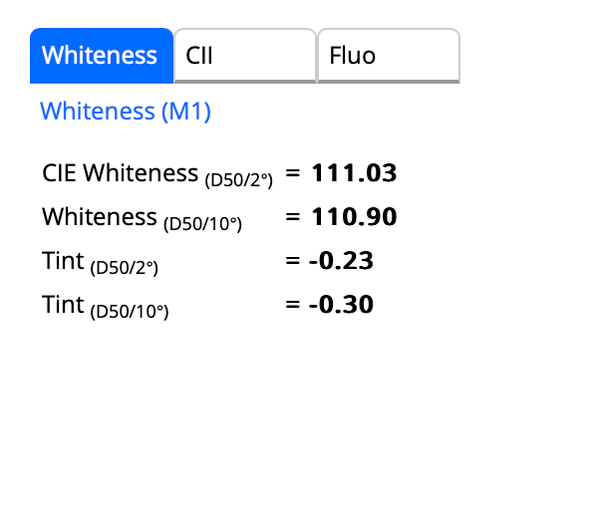
Task: Select the Tint D50/2° value -0.23
Action: pyautogui.click(x=341, y=261)
